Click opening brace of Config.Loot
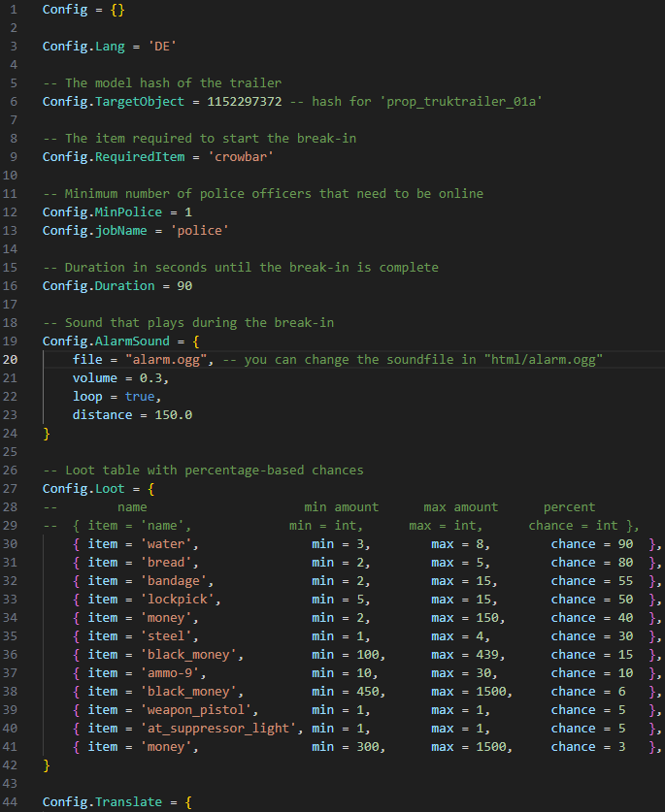The image size is (665, 812). point(150,489)
